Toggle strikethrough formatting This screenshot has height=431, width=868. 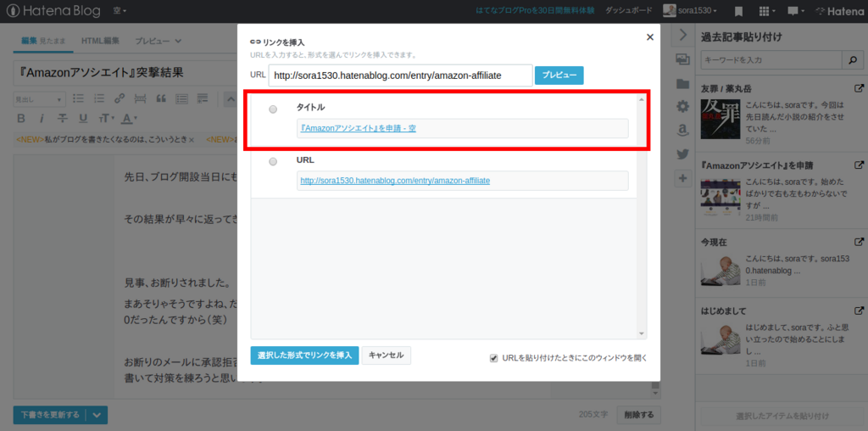(x=62, y=119)
